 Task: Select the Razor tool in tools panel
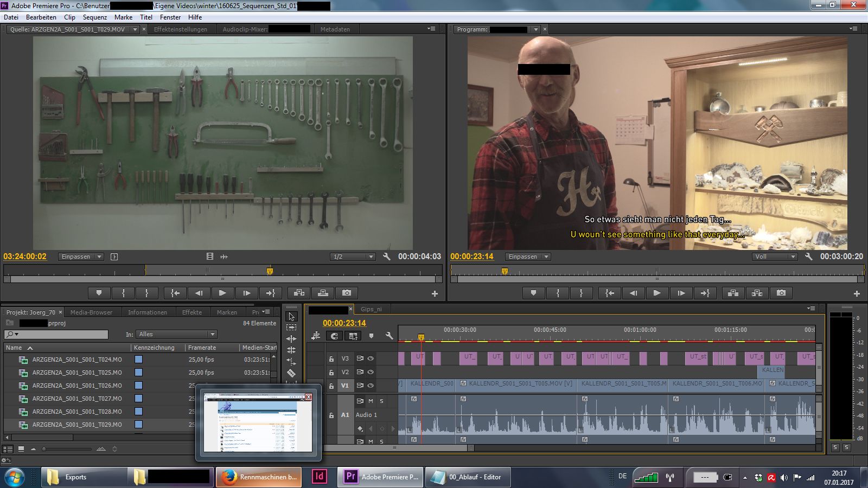[291, 373]
